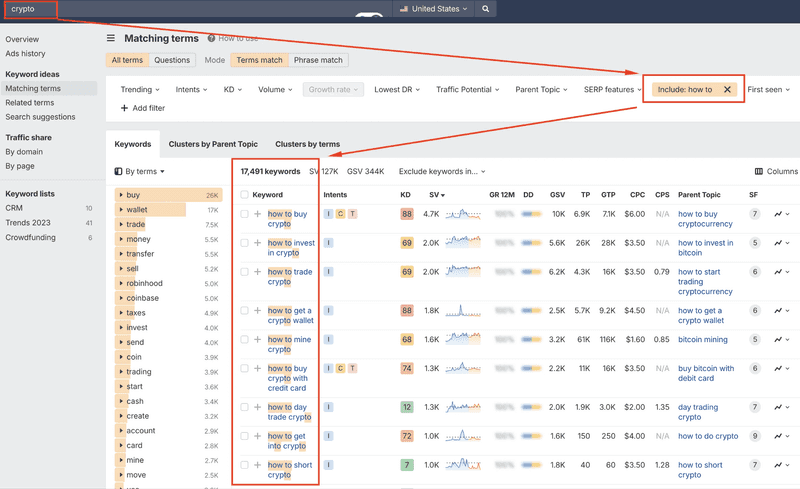Screen dimensions: 800x489
Task: Add 'how to short crypto' via plus icon
Action: (258, 465)
